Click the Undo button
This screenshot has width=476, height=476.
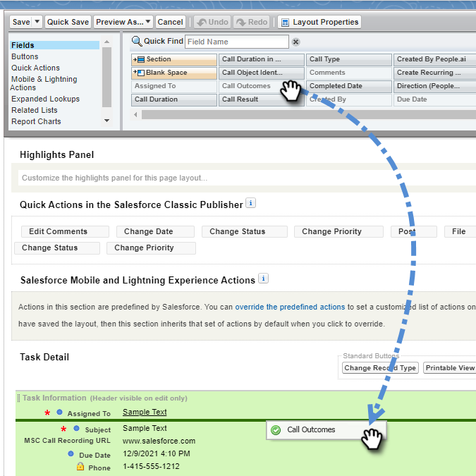[213, 22]
